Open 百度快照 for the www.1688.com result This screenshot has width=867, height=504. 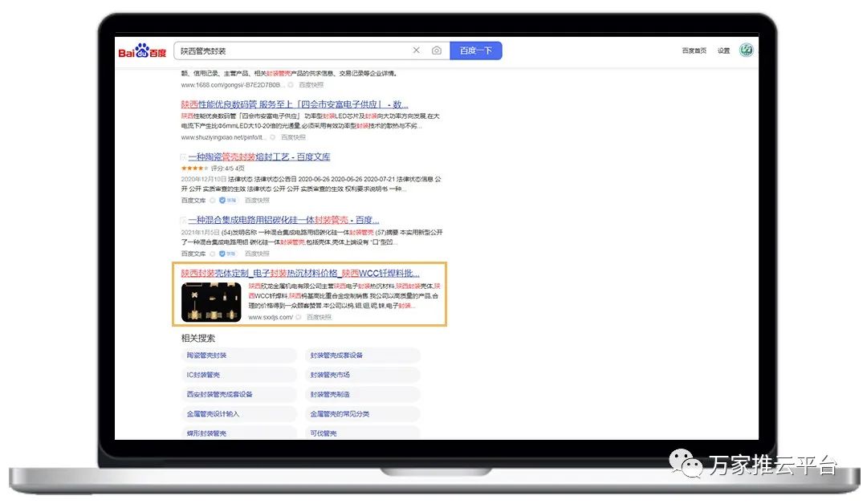[x=311, y=84]
